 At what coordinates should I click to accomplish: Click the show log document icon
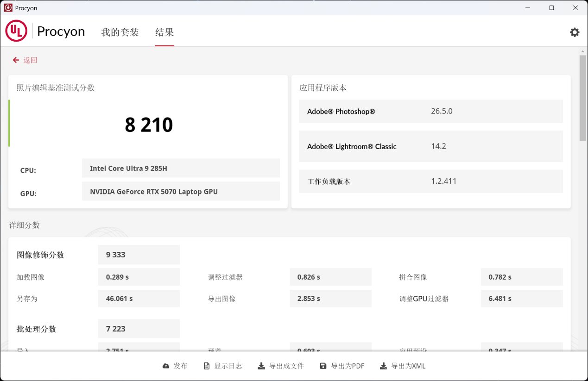coord(207,366)
